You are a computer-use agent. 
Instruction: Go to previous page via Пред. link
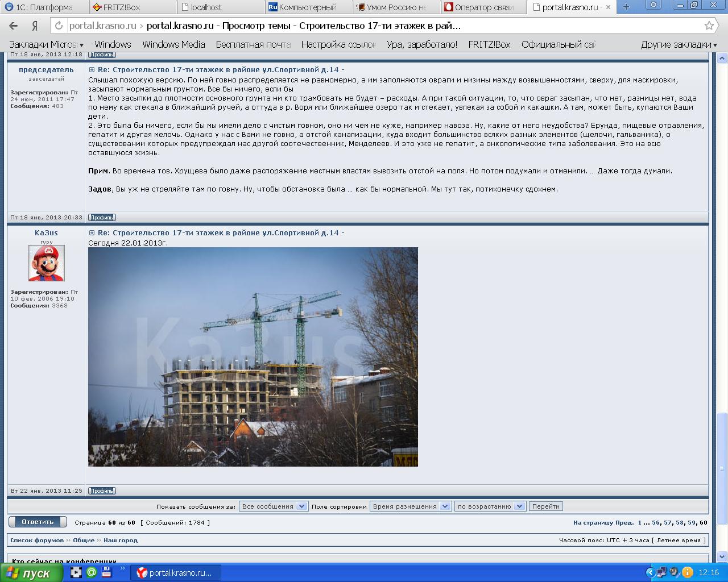coord(624,523)
